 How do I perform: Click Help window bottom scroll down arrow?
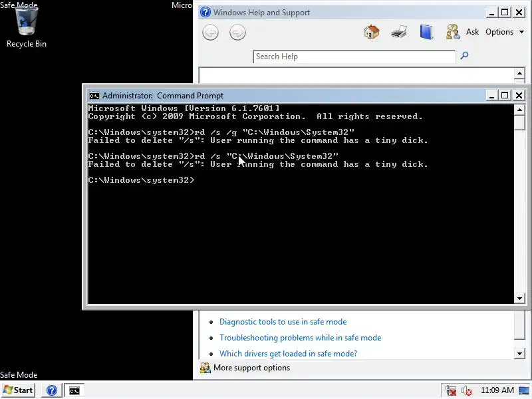tap(519, 354)
